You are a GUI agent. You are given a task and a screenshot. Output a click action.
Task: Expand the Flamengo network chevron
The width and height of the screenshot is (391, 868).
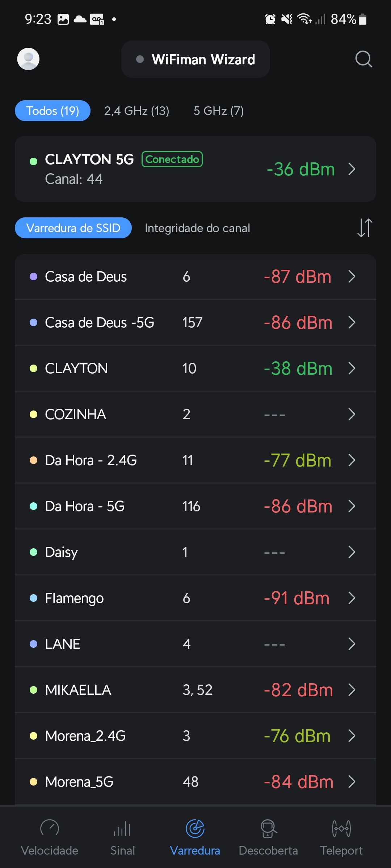pos(352,598)
